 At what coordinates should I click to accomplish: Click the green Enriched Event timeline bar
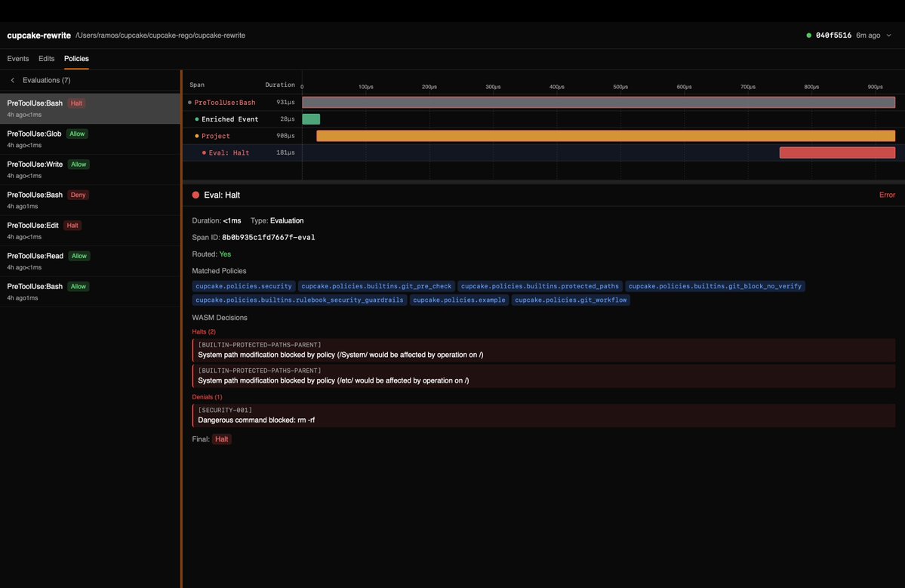point(311,119)
